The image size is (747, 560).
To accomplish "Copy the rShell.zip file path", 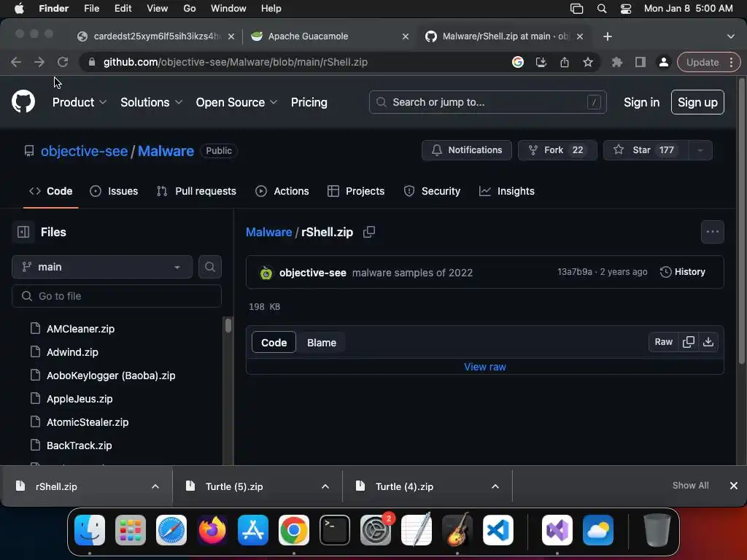I will [369, 232].
